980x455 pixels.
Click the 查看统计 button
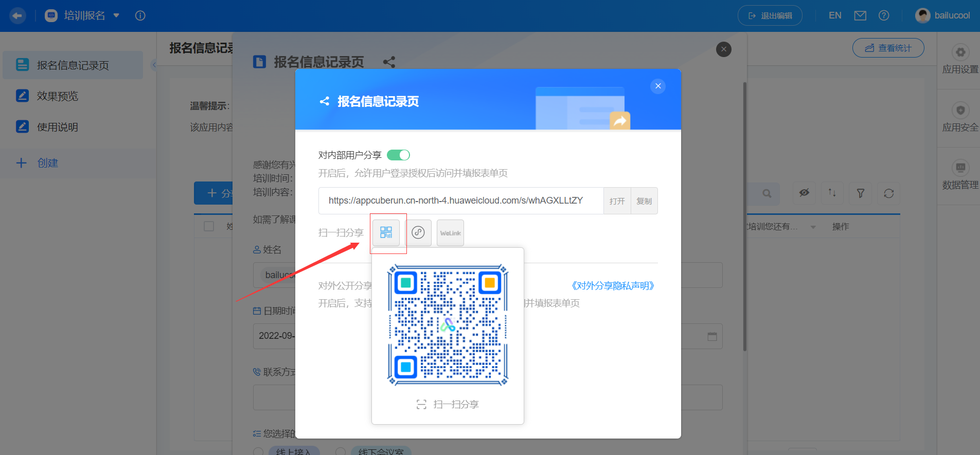tap(888, 48)
